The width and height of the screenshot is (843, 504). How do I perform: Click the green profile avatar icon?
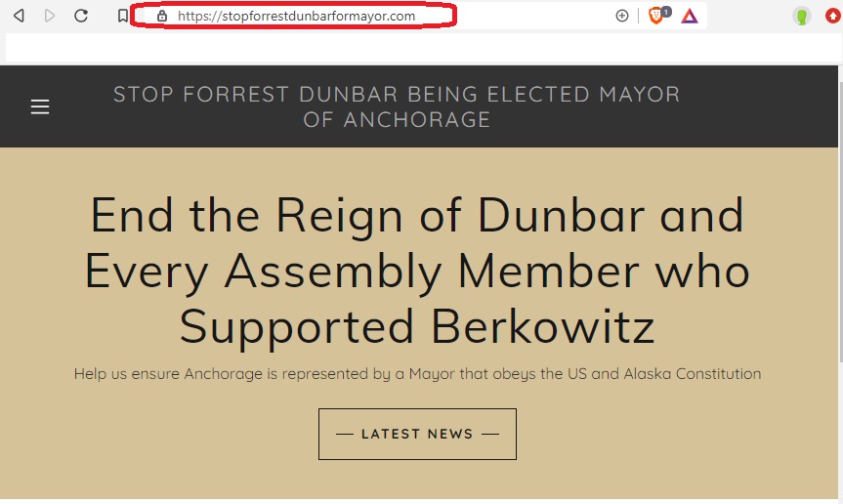pyautogui.click(x=802, y=17)
